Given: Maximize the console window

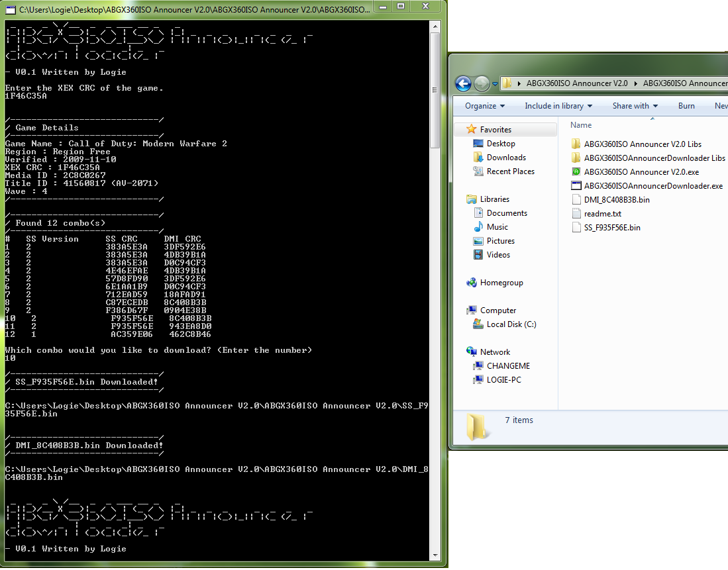Looking at the screenshot, I should click(401, 7).
